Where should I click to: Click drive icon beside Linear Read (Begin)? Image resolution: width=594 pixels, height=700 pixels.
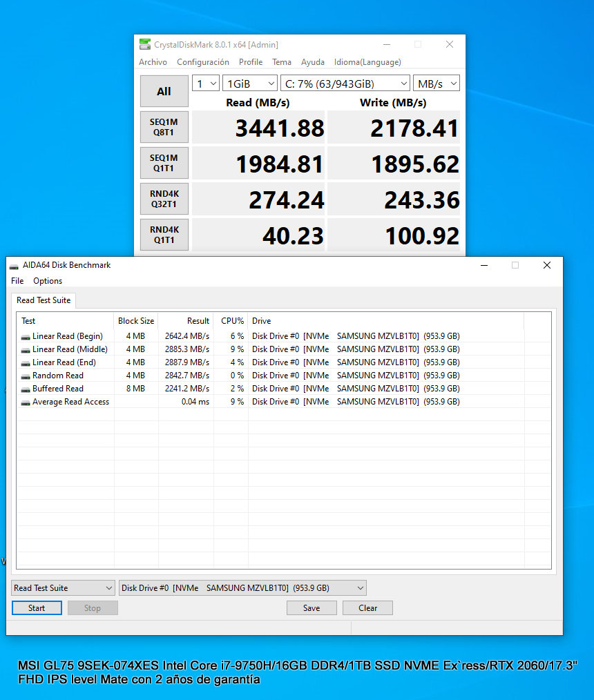point(26,337)
